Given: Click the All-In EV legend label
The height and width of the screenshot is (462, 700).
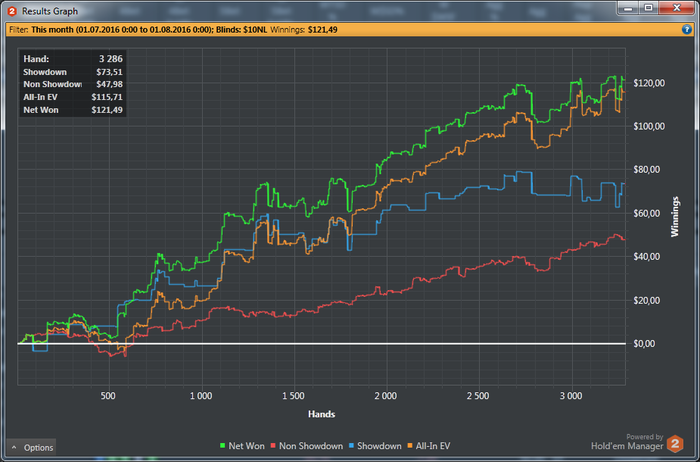Looking at the screenshot, I should (433, 446).
